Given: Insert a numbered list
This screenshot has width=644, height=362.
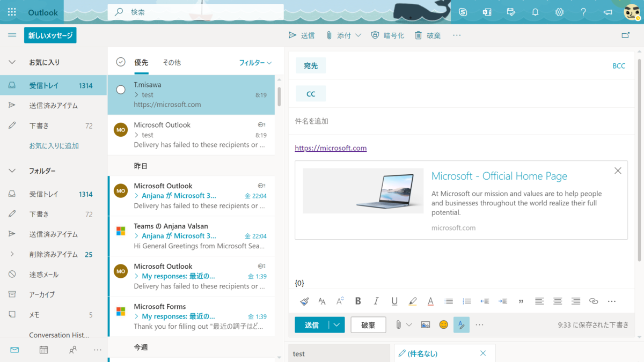Looking at the screenshot, I should coord(467,301).
